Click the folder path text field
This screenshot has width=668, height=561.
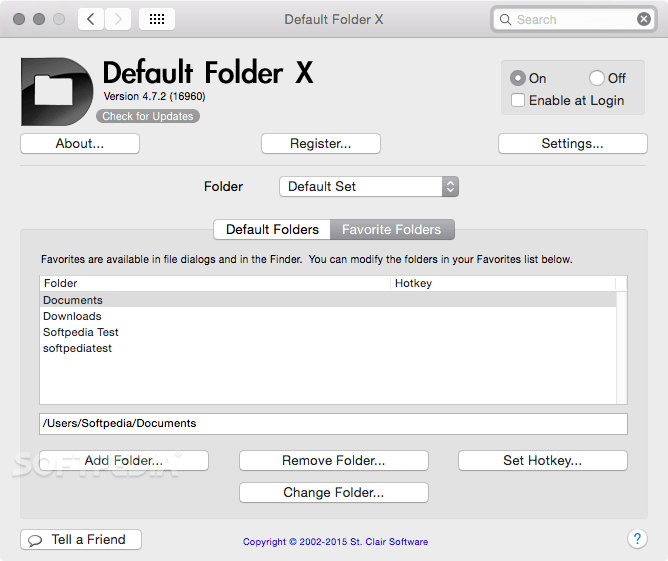tap(333, 424)
